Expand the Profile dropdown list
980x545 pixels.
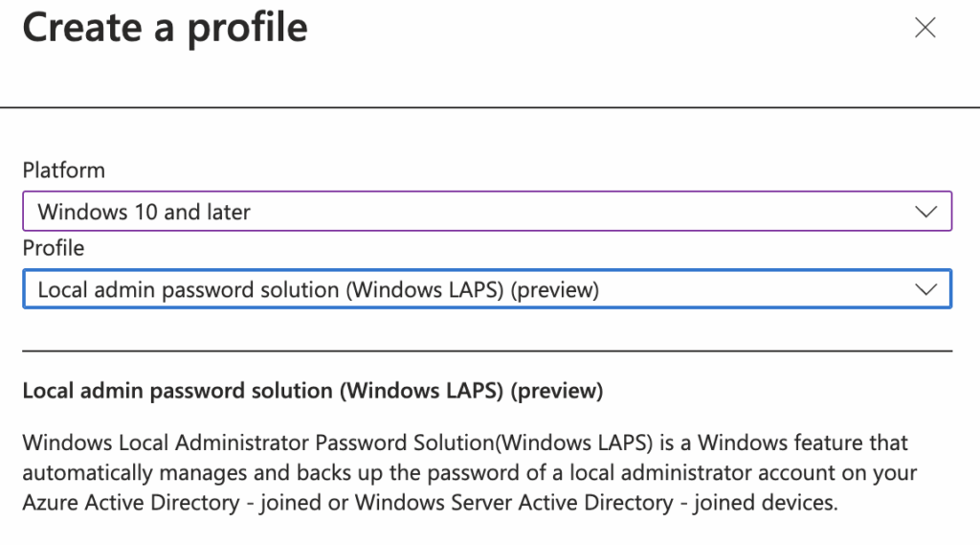[486, 289]
